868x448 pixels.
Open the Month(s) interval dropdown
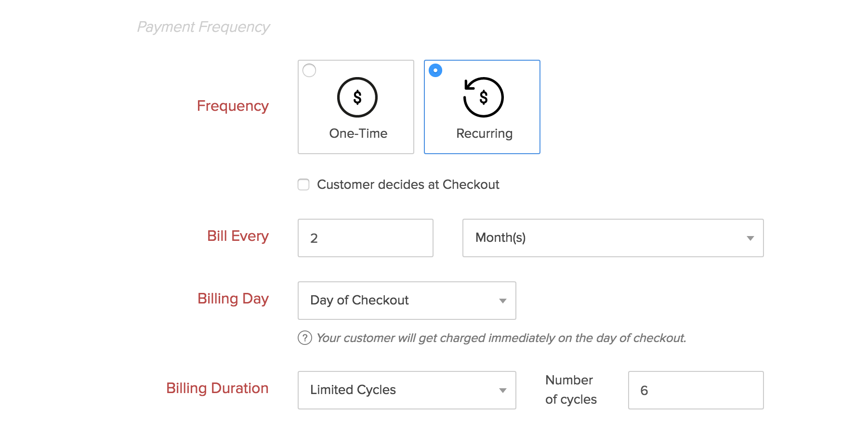click(x=612, y=237)
